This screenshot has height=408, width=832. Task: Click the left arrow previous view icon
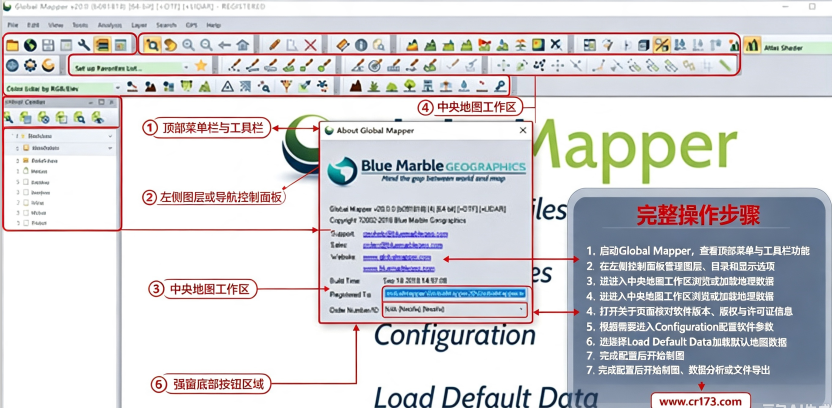pyautogui.click(x=224, y=45)
